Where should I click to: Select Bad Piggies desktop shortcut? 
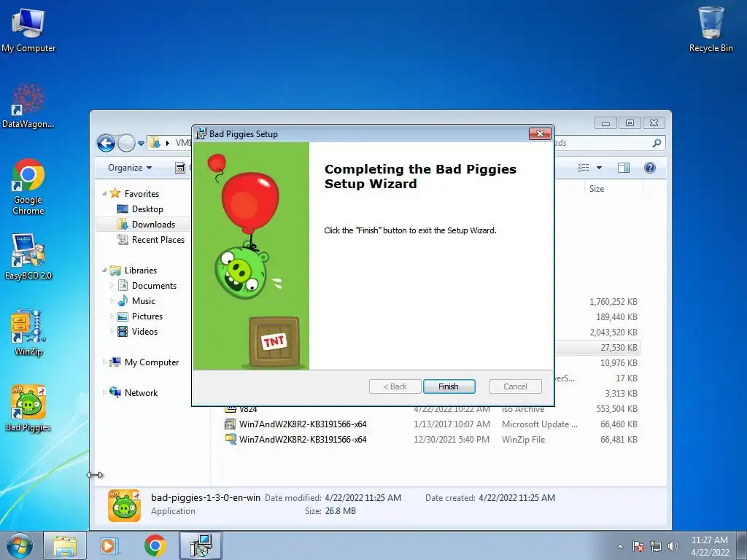pyautogui.click(x=28, y=408)
